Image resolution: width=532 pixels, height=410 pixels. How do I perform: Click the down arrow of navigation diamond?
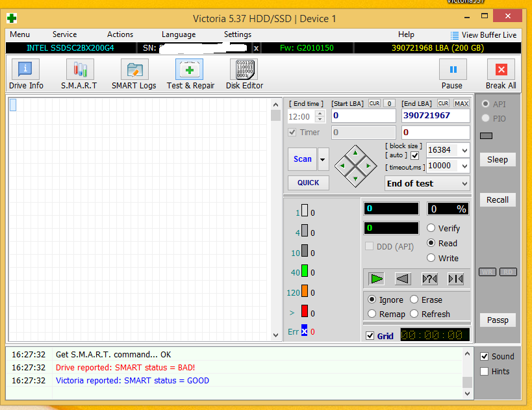click(x=355, y=179)
